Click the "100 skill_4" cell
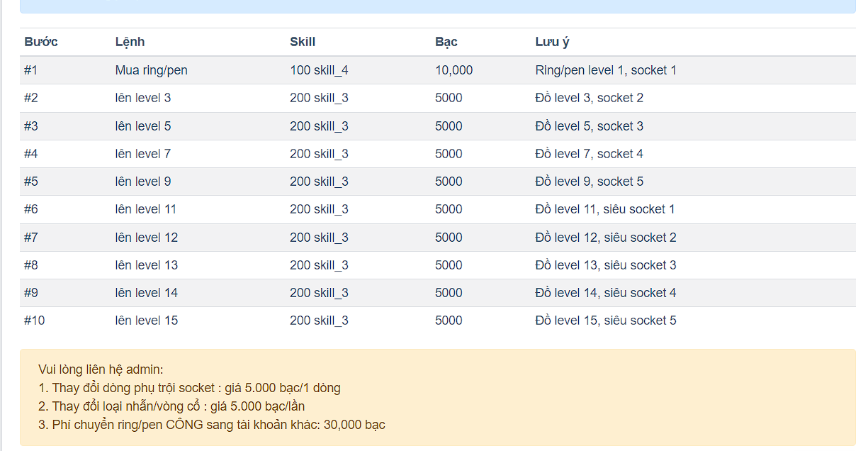This screenshot has width=868, height=451. tap(319, 70)
